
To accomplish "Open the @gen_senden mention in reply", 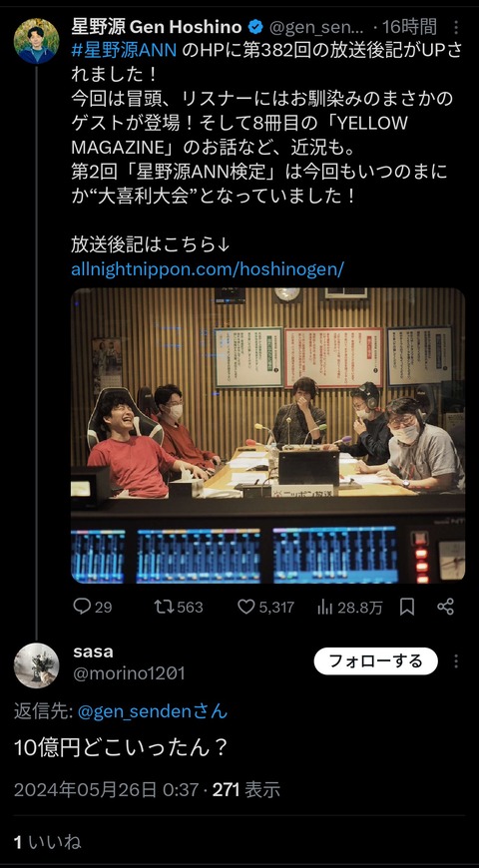I will 153,711.
